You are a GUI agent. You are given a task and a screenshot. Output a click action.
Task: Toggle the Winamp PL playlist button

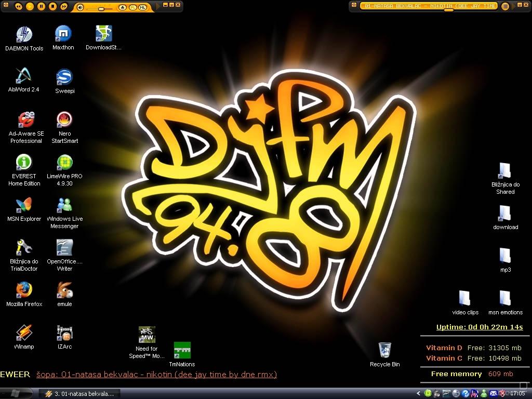click(132, 7)
